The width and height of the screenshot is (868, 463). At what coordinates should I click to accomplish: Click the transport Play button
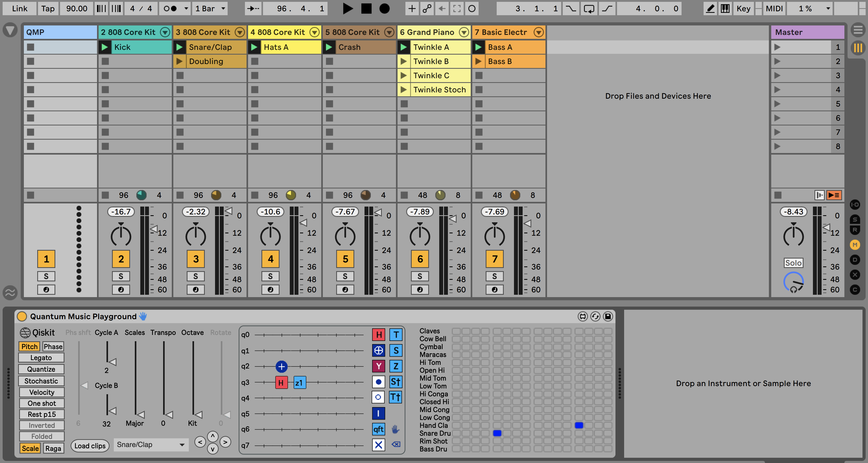click(347, 8)
